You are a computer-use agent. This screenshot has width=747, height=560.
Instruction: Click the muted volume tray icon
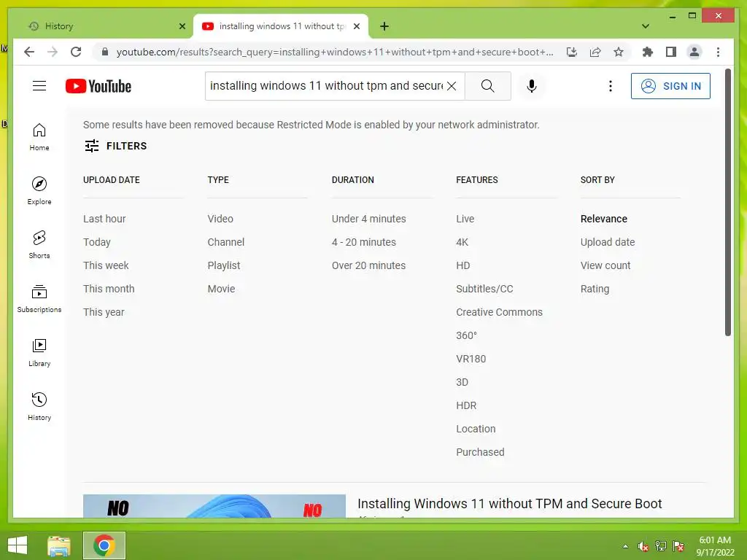643,547
